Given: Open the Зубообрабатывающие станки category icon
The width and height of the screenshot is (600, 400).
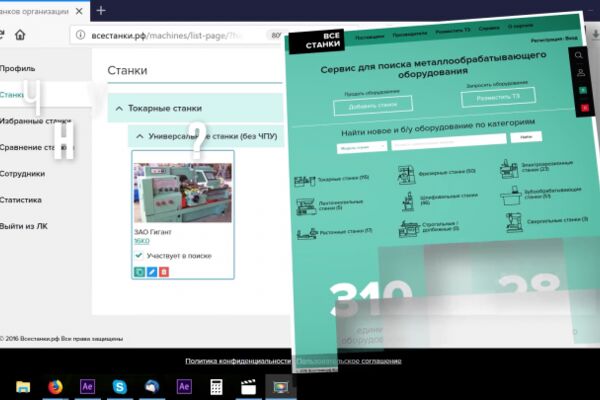Looking at the screenshot, I should (x=511, y=196).
